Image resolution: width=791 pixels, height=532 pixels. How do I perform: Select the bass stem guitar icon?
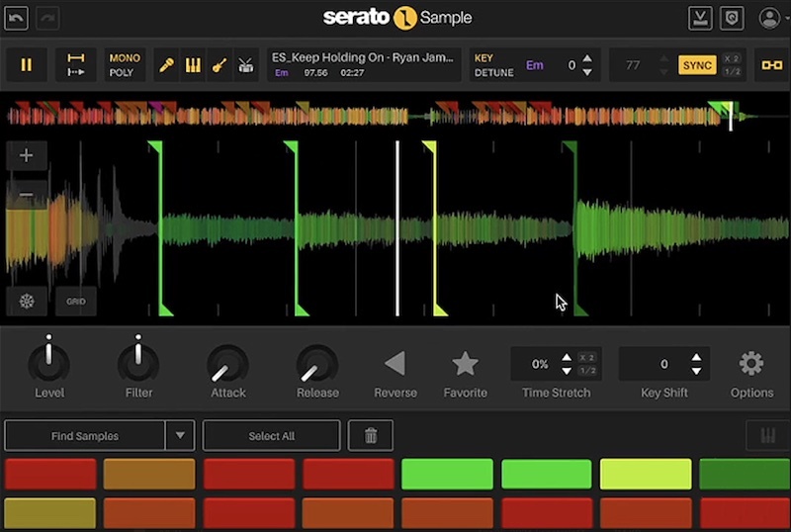point(220,65)
